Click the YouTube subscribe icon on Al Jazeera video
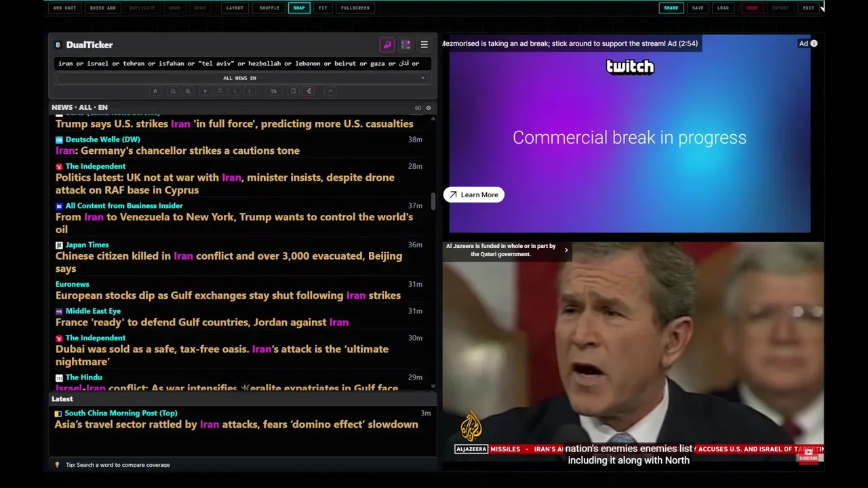This screenshot has height=488, width=868. pyautogui.click(x=808, y=456)
